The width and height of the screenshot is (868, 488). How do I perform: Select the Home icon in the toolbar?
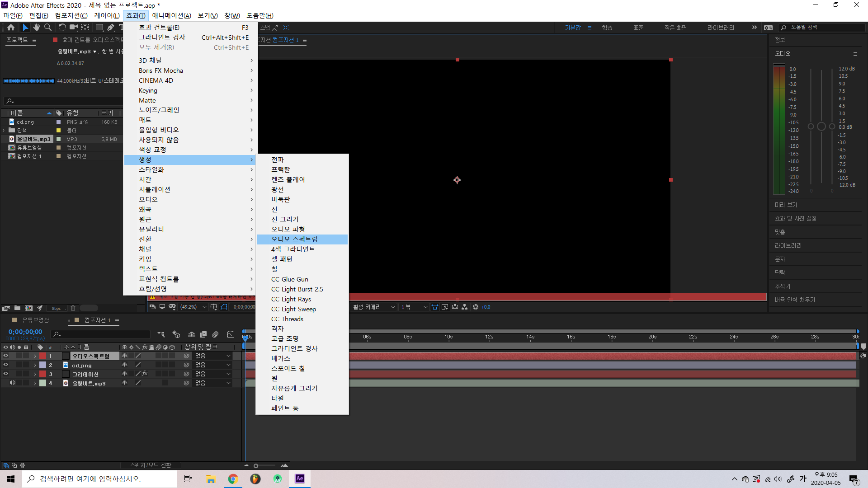tap(11, 28)
